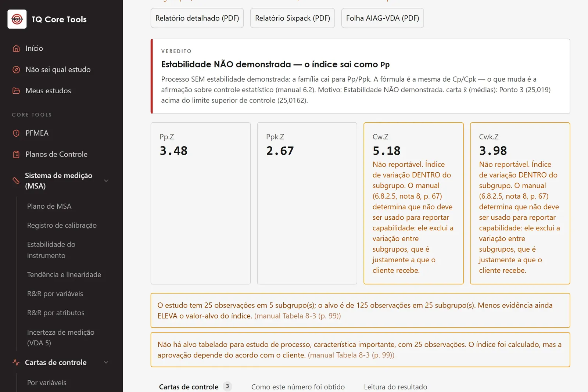Click the Estabilidade NÃO demonstrada verdict heading

click(x=275, y=65)
